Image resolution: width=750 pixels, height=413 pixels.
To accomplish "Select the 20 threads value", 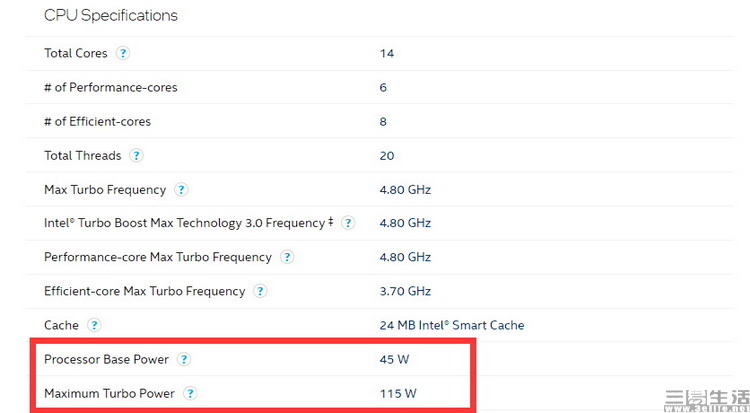I will tap(387, 156).
